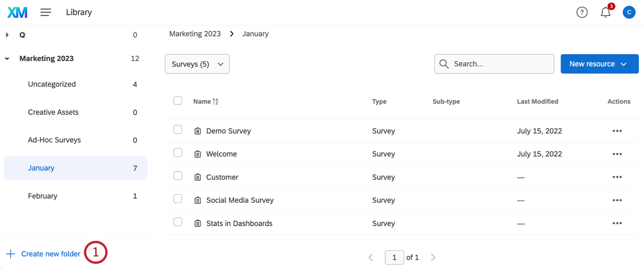This screenshot has height=269, width=644.
Task: Expand the New resource dropdown
Action: 599,64
